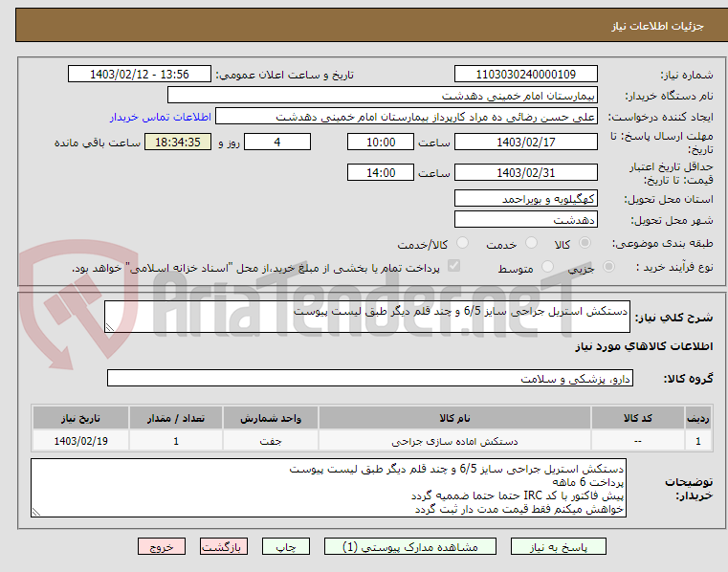Click the response deadline date 1403/02/17

point(525,143)
